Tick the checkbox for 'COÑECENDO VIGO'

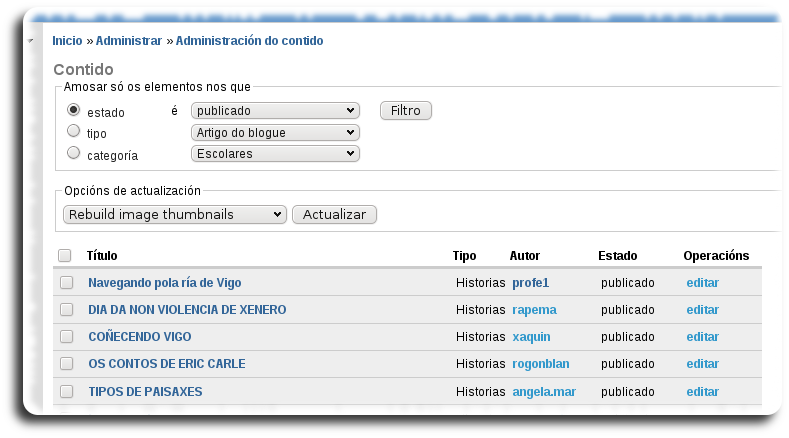click(x=67, y=337)
